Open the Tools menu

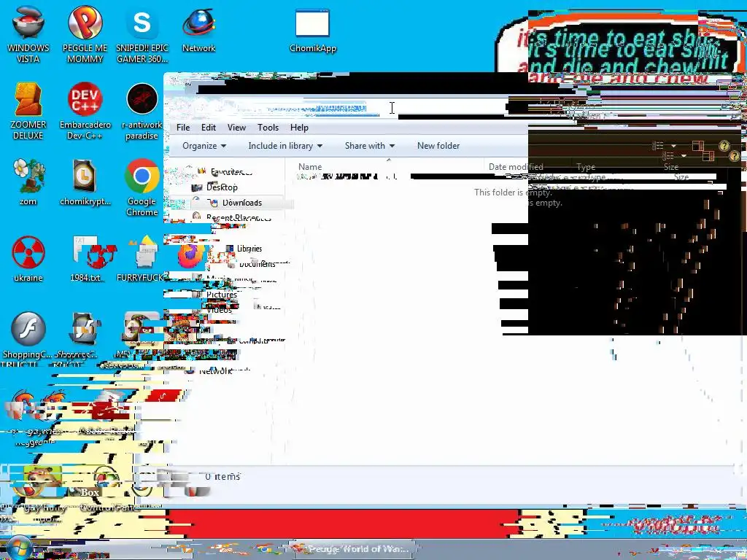(268, 128)
